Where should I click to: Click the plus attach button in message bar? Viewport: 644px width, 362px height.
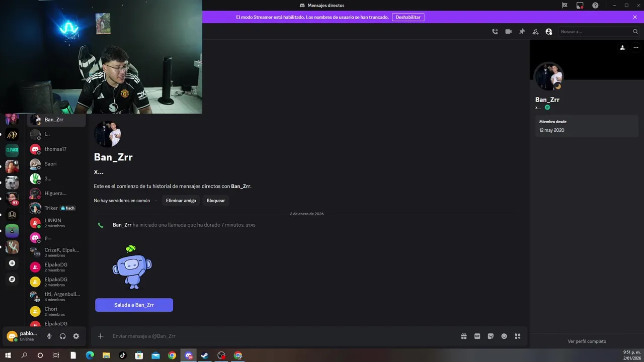(101, 336)
